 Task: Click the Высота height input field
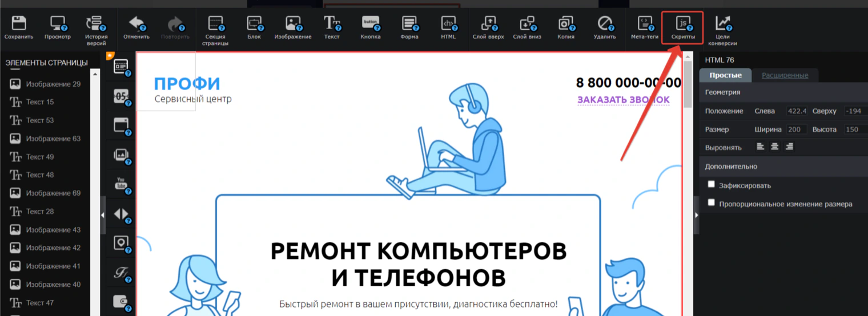tap(855, 129)
